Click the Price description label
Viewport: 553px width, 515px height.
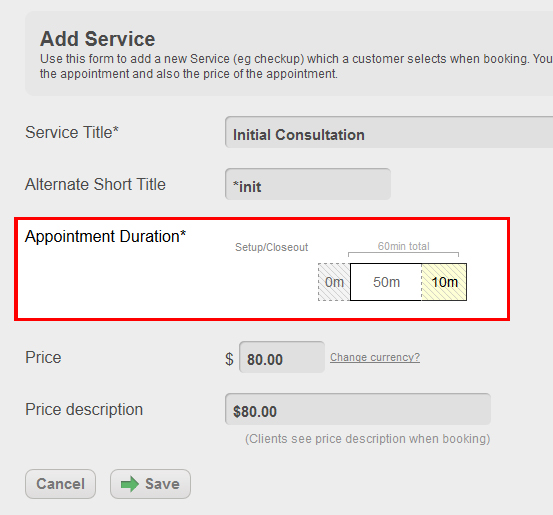[x=84, y=410]
